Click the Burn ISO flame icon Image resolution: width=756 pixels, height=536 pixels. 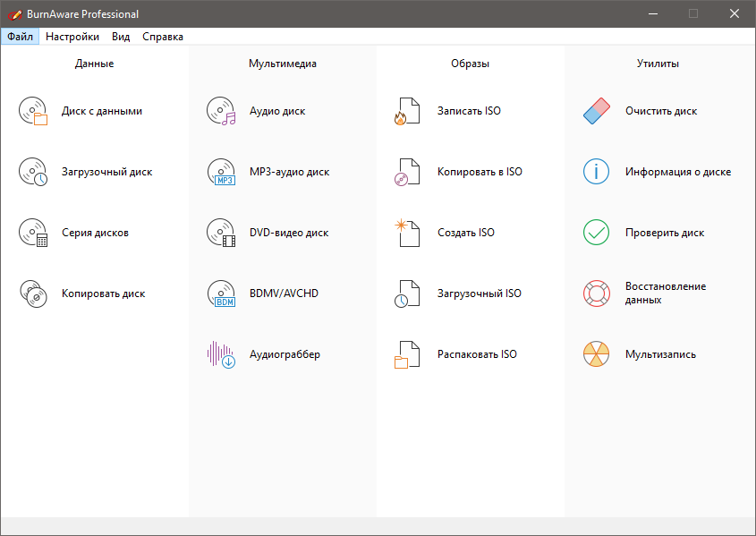point(407,112)
